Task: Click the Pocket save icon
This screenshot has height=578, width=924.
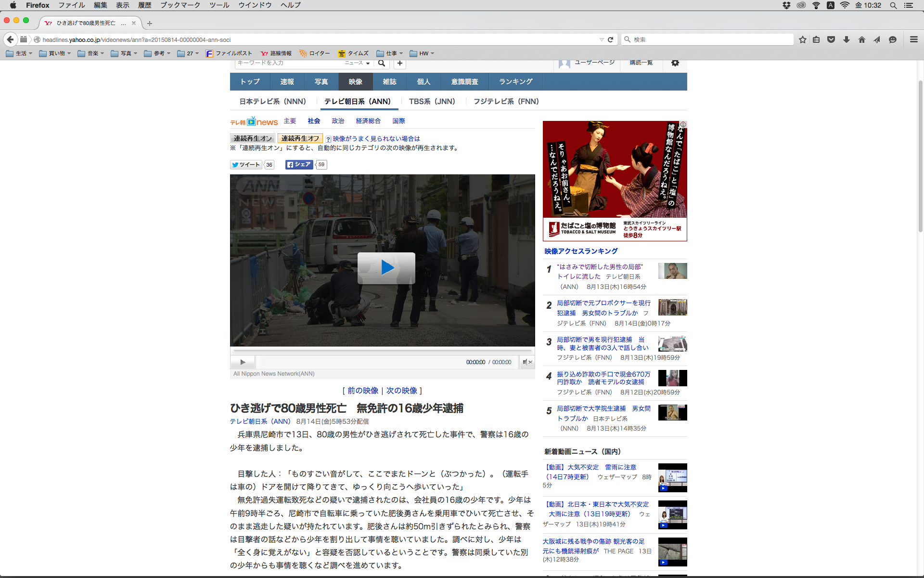Action: click(x=831, y=39)
